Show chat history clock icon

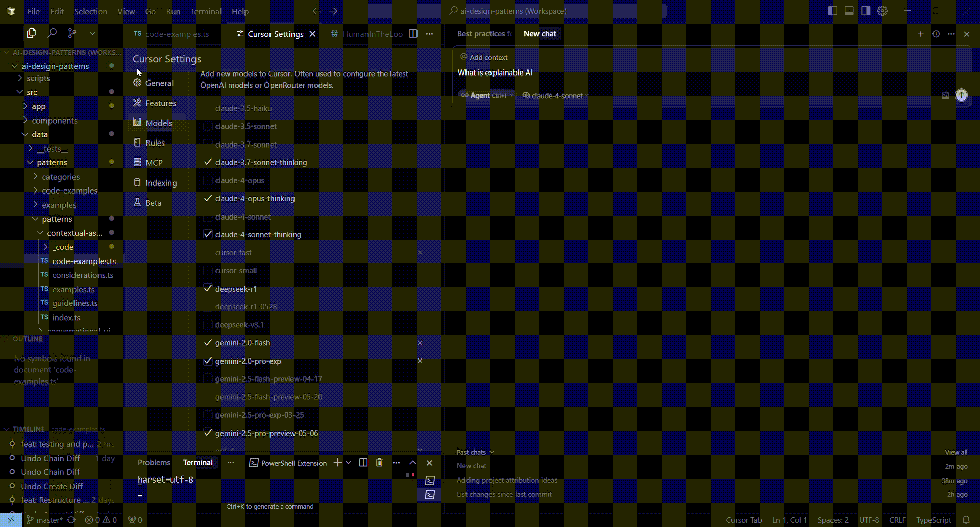pyautogui.click(x=936, y=34)
